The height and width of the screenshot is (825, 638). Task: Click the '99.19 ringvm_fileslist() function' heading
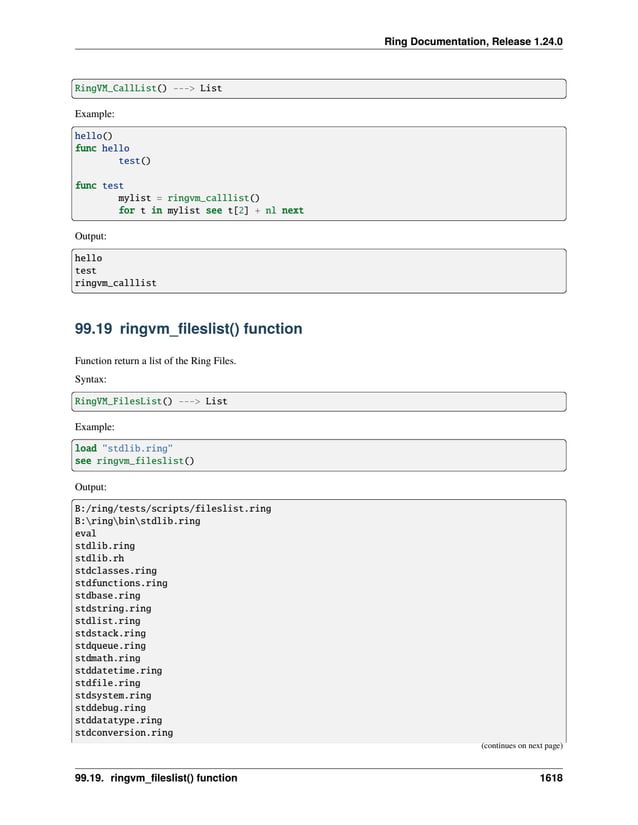(188, 329)
